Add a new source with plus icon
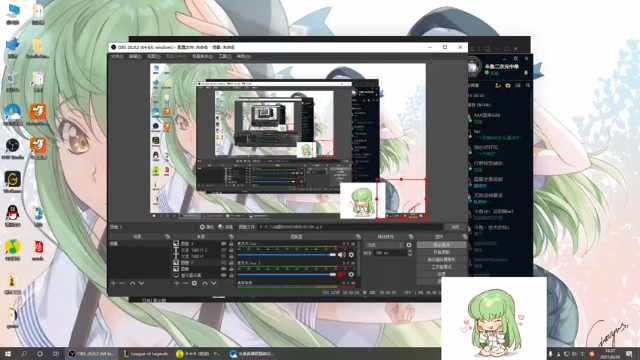 coord(177,283)
